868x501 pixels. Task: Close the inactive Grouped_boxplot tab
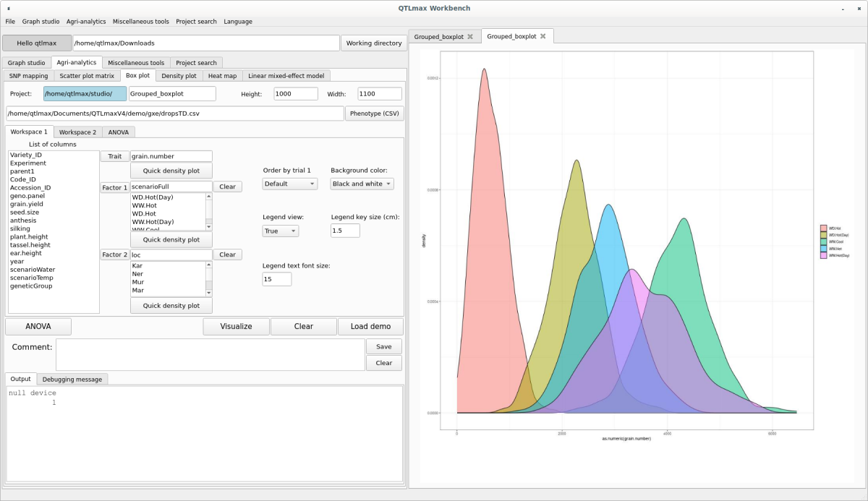click(470, 37)
